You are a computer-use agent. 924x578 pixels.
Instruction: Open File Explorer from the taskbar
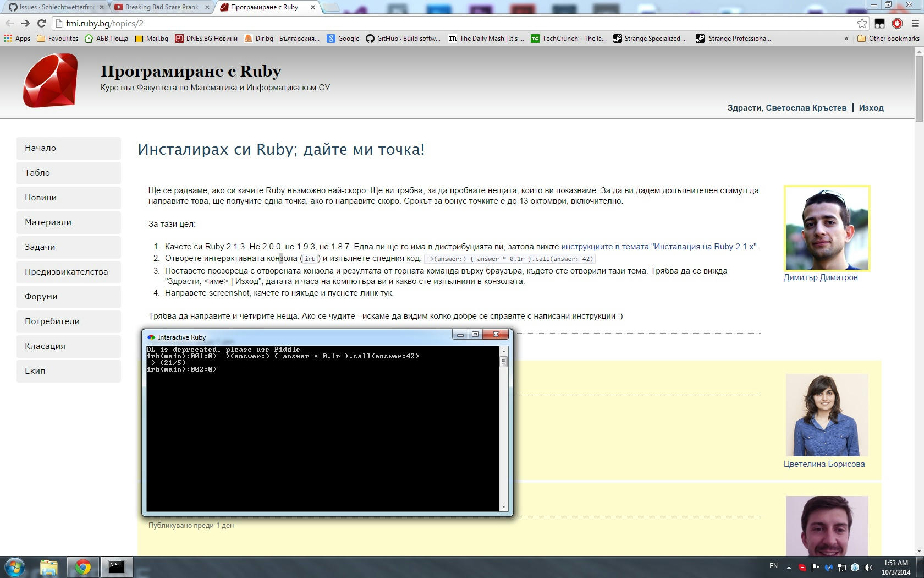click(x=49, y=567)
